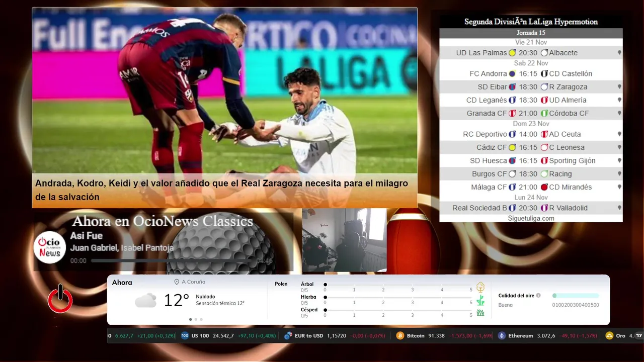Click the song title Asi Fue
This screenshot has height=362, width=644.
(86, 236)
